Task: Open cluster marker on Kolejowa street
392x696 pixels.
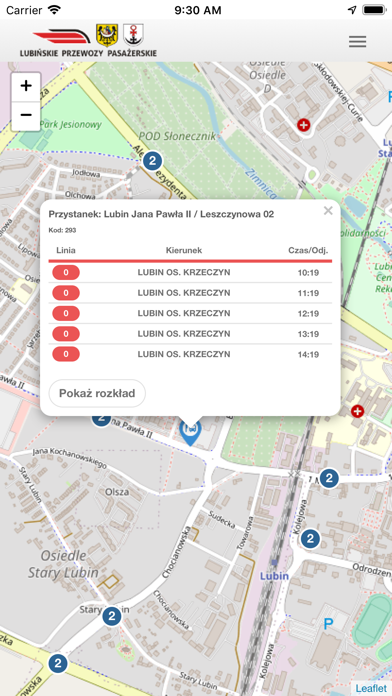Action: click(x=310, y=539)
